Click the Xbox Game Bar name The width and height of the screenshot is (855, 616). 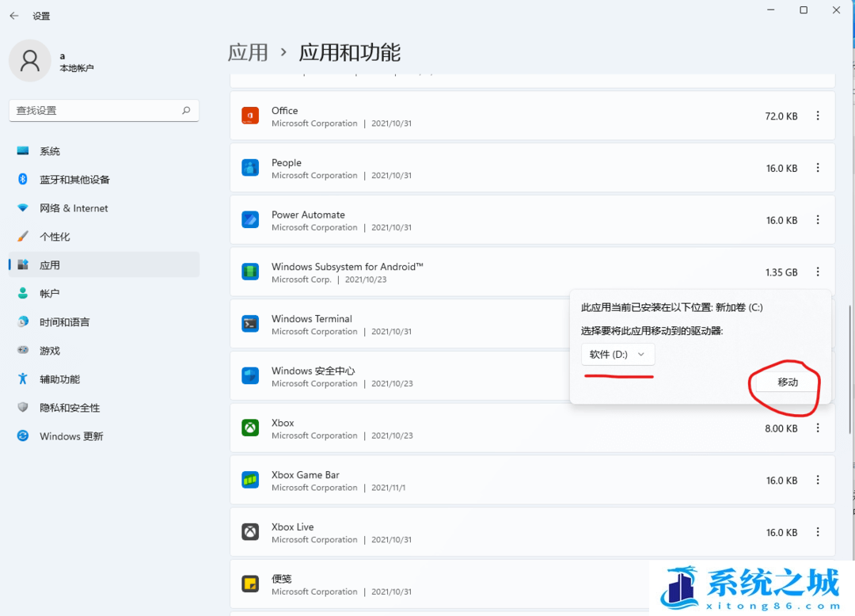(306, 475)
